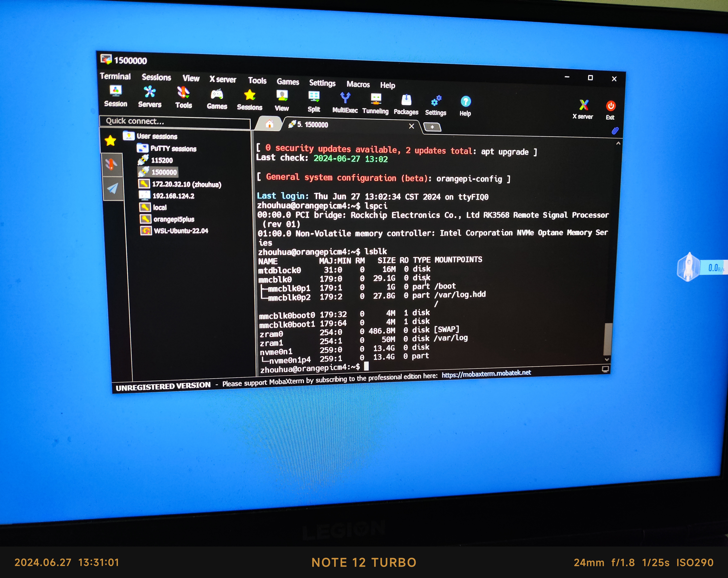Click the terminal scrollbar down arrow

pyautogui.click(x=607, y=360)
